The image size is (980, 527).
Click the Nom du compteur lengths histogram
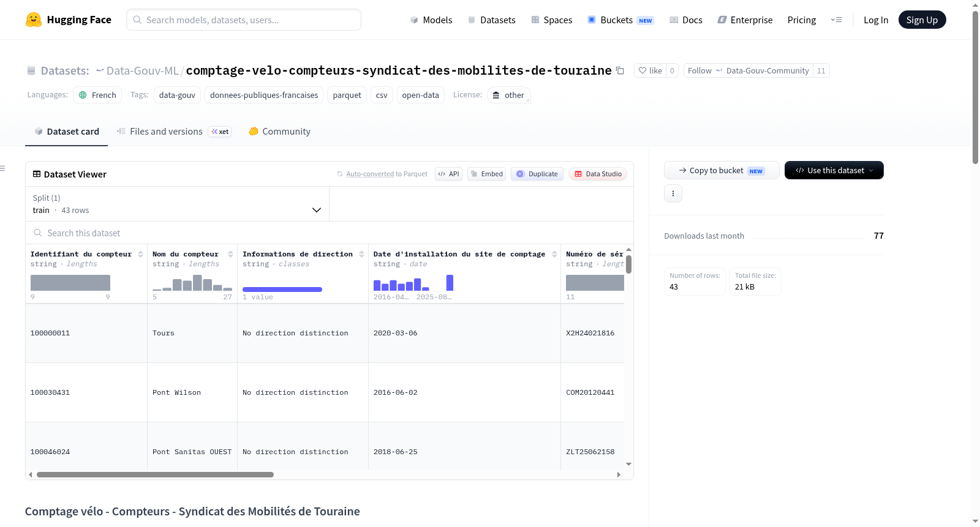click(x=192, y=282)
